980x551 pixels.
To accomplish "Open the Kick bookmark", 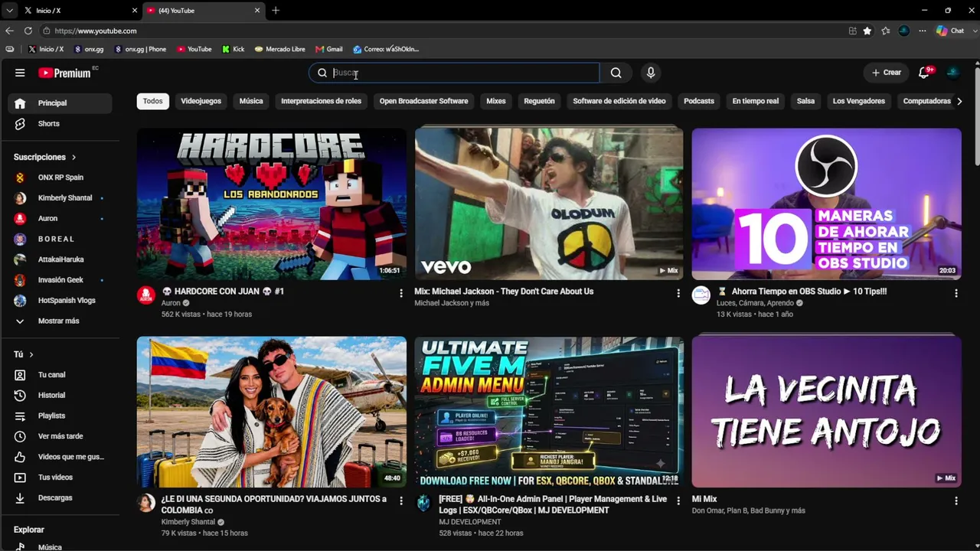I will click(x=234, y=49).
